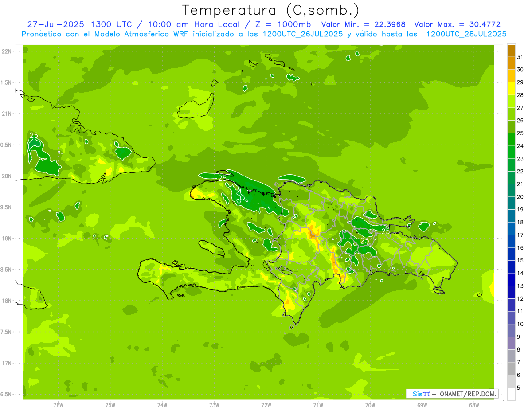Click the 'Valor Min. = 22.3968' text
Screen dimensions: 532x411
click(364, 24)
